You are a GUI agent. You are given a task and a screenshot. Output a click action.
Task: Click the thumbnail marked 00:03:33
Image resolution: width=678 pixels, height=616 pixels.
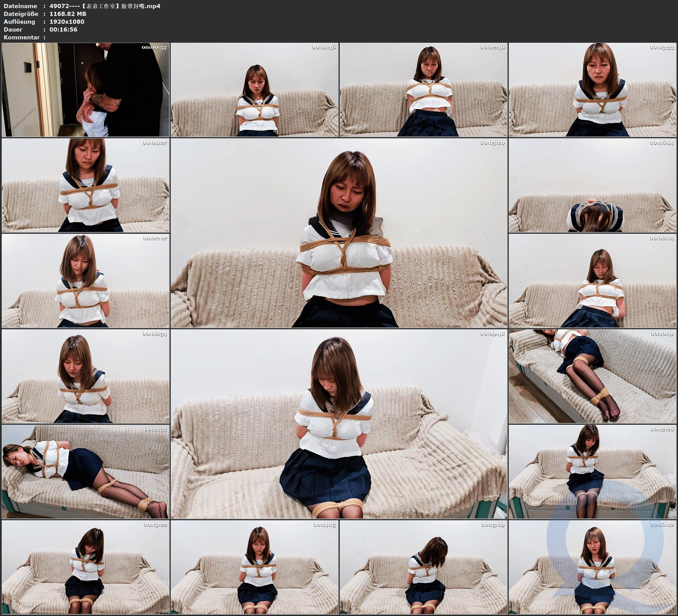click(593, 89)
